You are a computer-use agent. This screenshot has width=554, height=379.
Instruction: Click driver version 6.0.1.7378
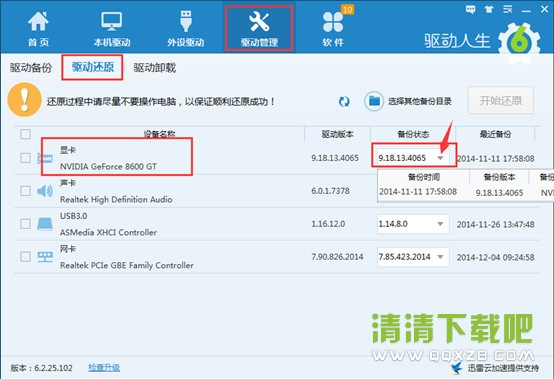pos(330,191)
